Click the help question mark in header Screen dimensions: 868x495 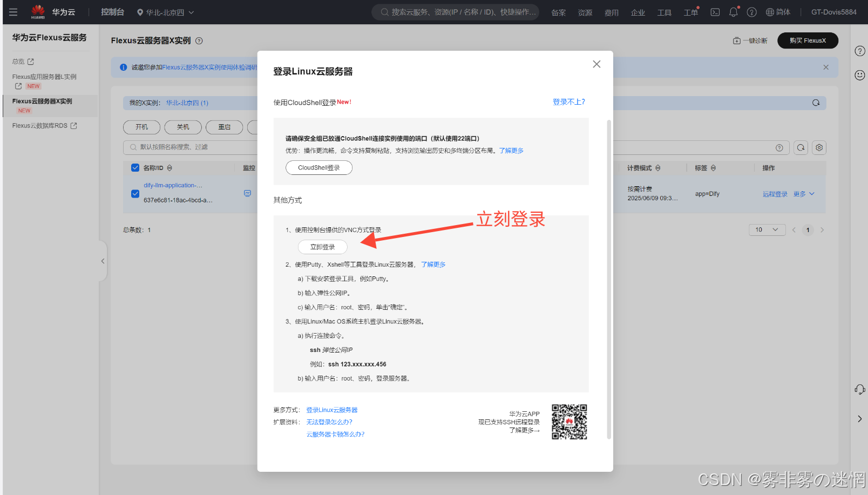tap(751, 12)
